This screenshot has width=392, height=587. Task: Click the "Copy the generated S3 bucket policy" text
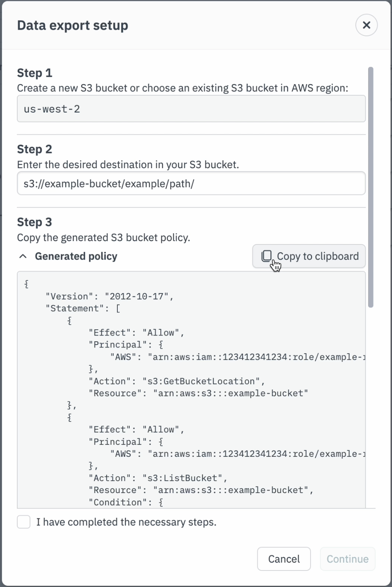click(x=103, y=238)
